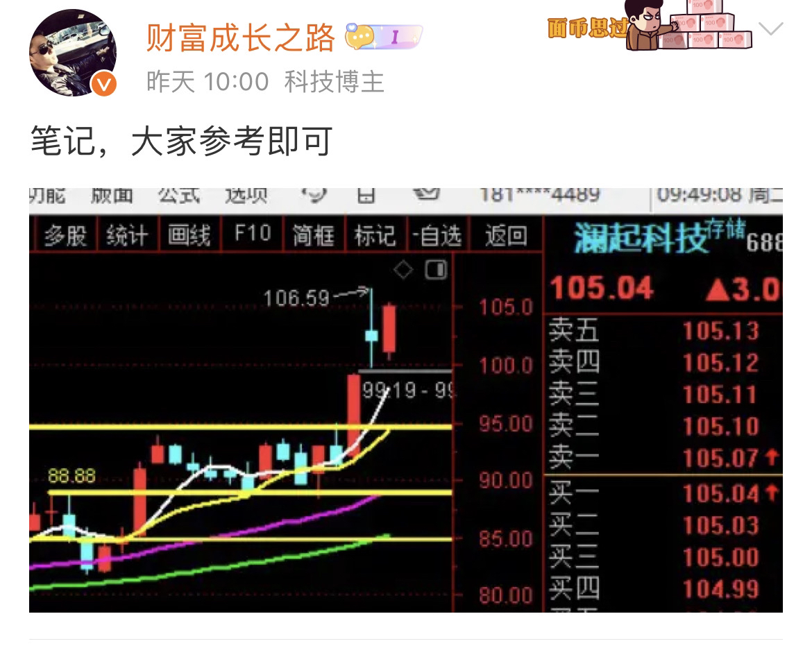
Task: Select the 标记 tab in chart
Action: click(375, 235)
